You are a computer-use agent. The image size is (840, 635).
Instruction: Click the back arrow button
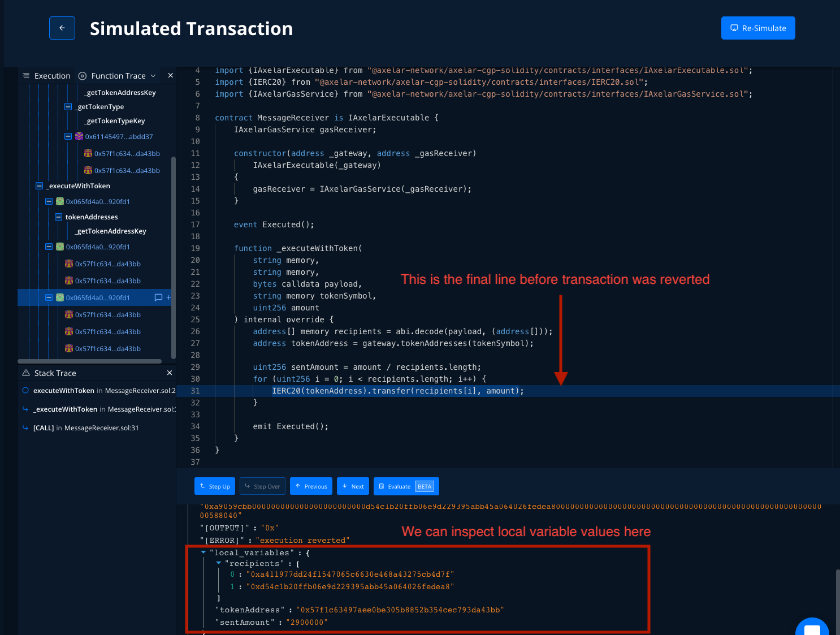coord(62,28)
